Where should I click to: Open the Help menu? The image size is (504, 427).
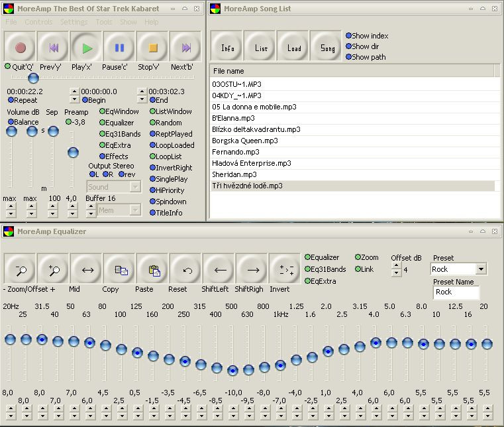tap(151, 22)
